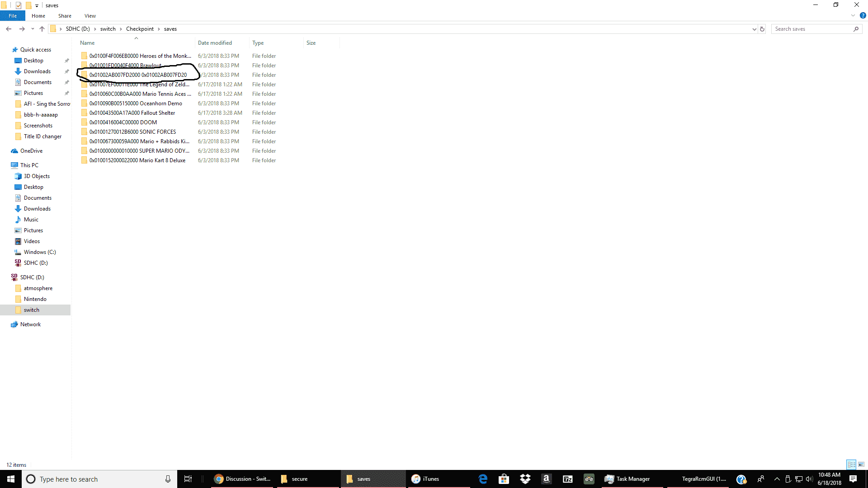Open Windows Start menu
This screenshot has height=488, width=868.
tap(11, 479)
